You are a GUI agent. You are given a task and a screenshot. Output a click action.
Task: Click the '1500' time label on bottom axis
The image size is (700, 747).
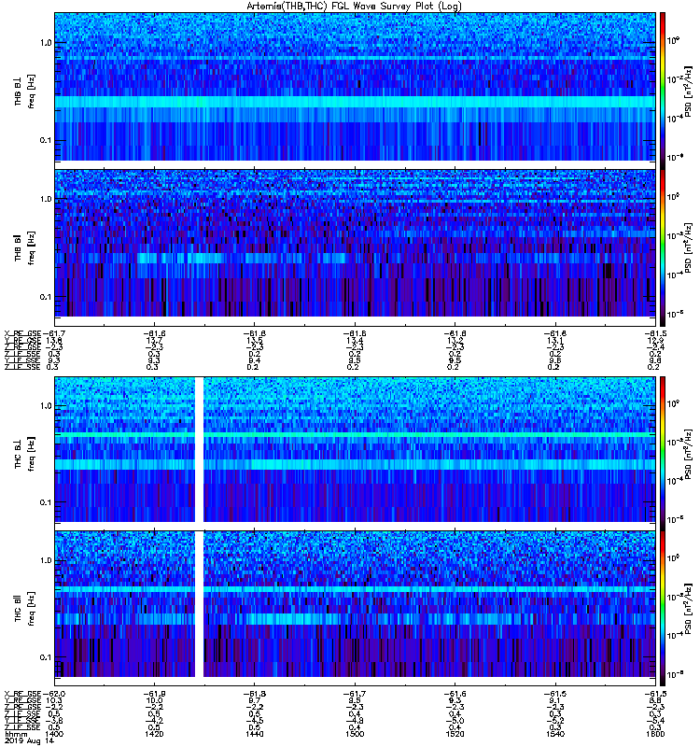[355, 734]
